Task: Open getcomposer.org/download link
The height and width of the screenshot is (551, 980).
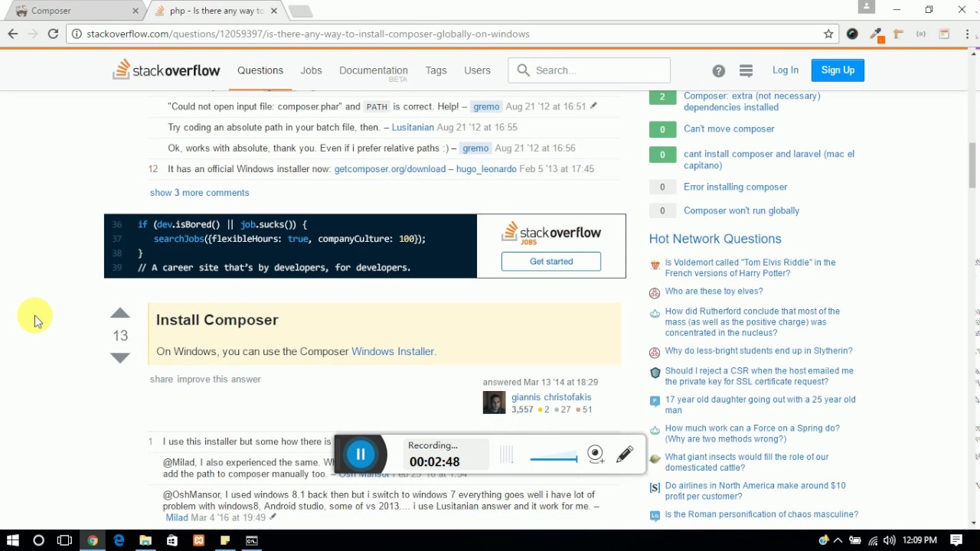Action: (x=390, y=168)
